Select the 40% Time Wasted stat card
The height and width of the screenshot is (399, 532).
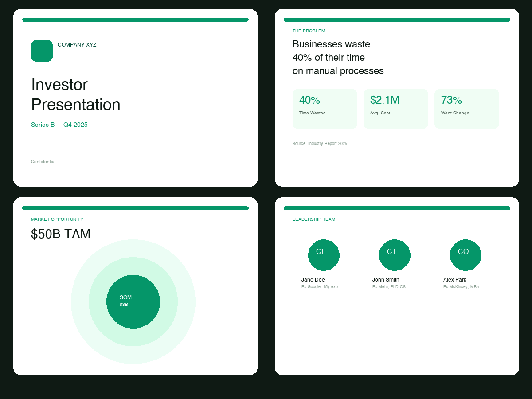click(325, 109)
